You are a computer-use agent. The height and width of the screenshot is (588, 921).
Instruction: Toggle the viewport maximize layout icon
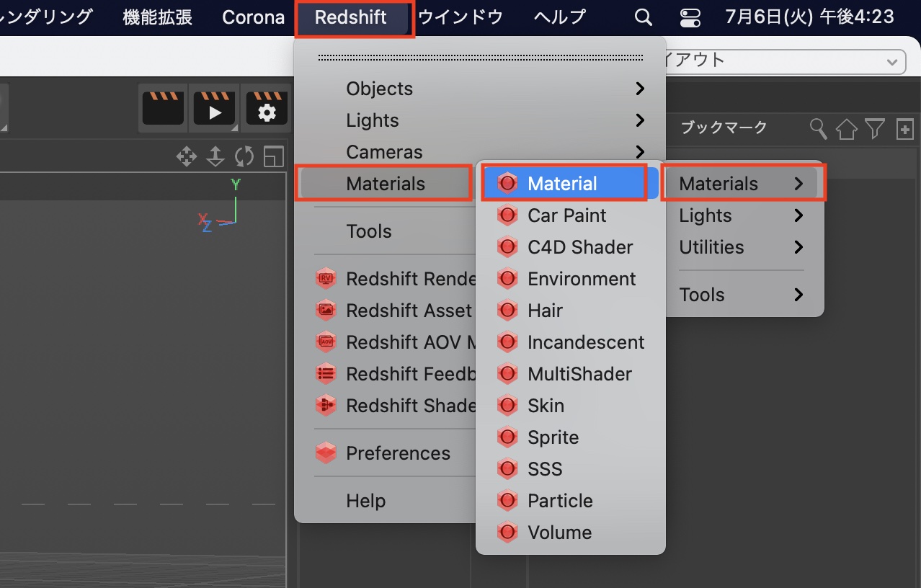coord(274,156)
